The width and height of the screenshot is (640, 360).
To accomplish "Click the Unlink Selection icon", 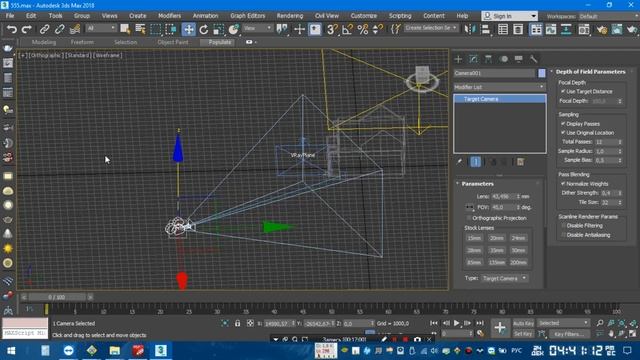I will (59, 29).
